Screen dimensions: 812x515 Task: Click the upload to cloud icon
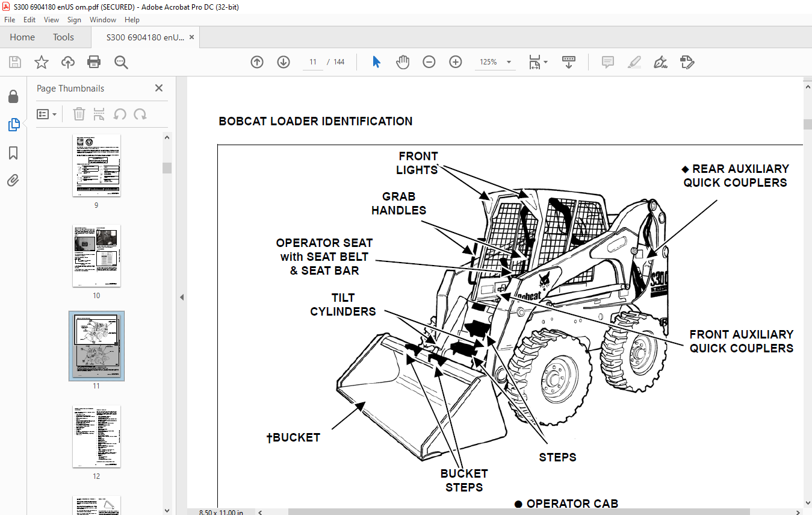pyautogui.click(x=68, y=62)
